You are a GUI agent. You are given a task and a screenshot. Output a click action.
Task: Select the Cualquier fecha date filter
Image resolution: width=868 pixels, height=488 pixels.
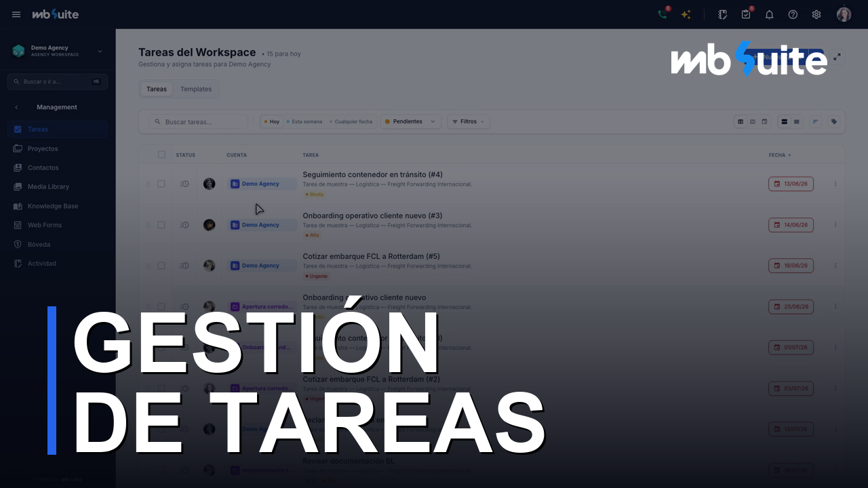351,122
